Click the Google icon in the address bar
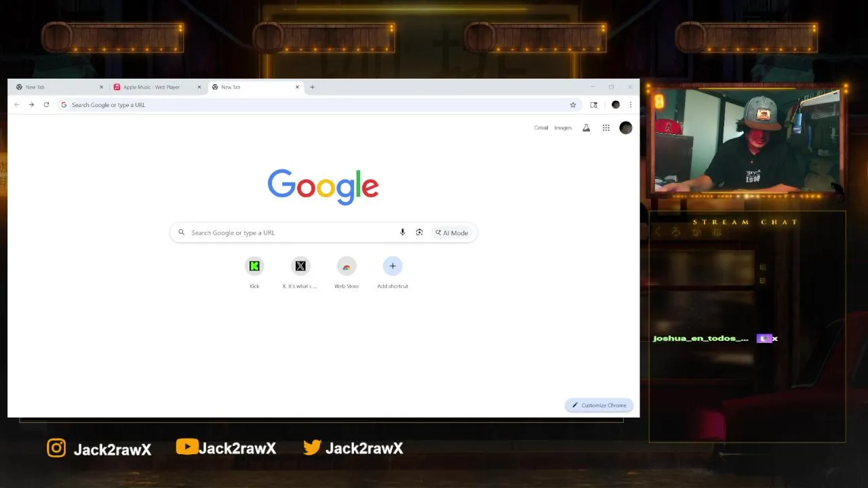This screenshot has height=488, width=868. point(64,104)
